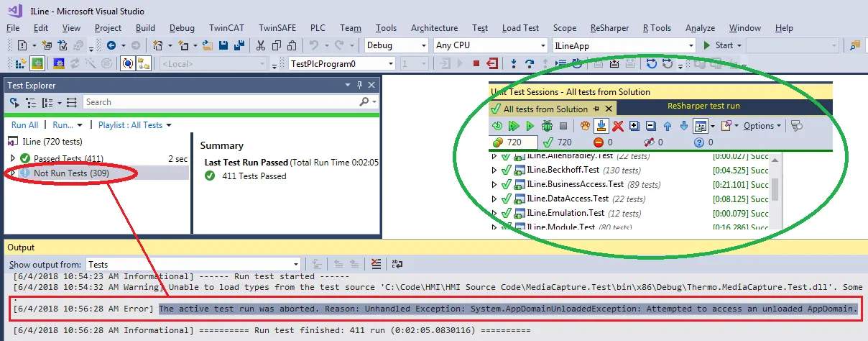Click pin icon in Test Explorer header
Screen dimensions: 868x341
click(x=359, y=85)
